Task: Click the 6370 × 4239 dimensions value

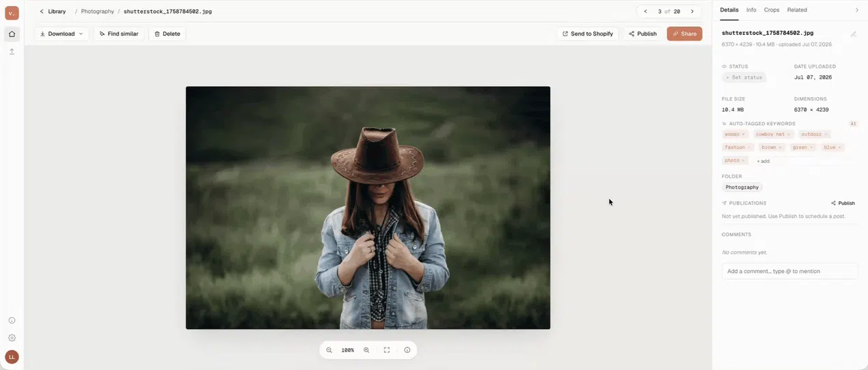Action: click(811, 109)
